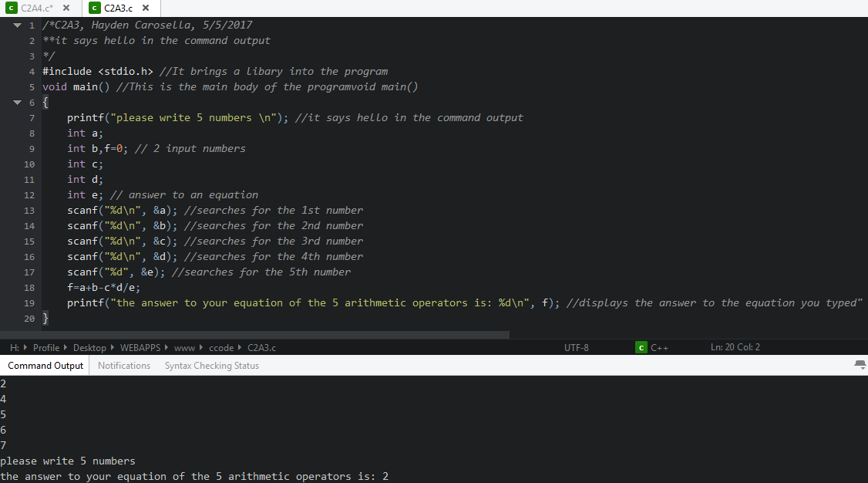Viewport: 868px width, 483px height.
Task: Open the Syntax Checking Status tab
Action: click(211, 365)
